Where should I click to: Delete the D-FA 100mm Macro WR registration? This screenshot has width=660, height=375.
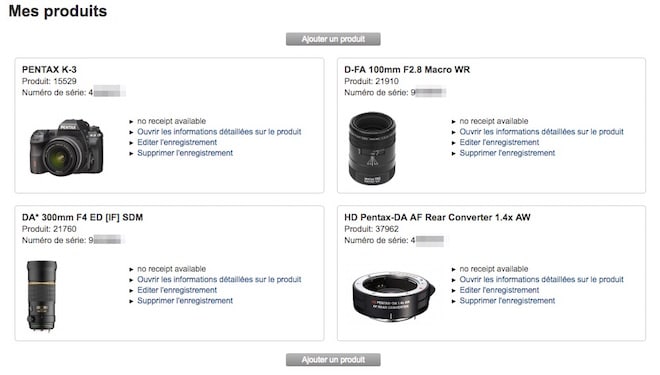[x=507, y=153]
